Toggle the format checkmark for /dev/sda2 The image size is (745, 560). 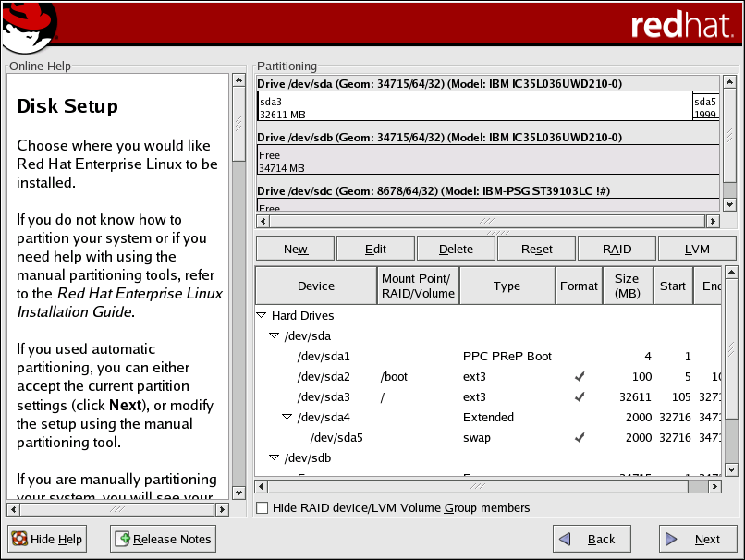click(x=579, y=377)
